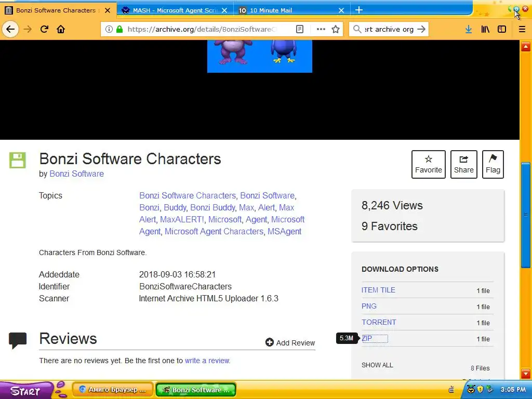Click the search box text
This screenshot has height=399, width=532.
389,29
